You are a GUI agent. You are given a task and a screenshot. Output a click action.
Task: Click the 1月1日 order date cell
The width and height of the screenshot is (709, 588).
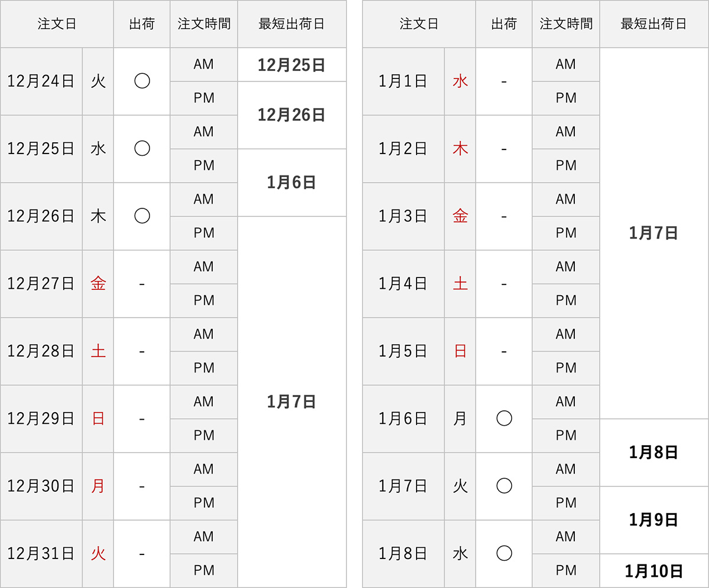[x=403, y=81]
